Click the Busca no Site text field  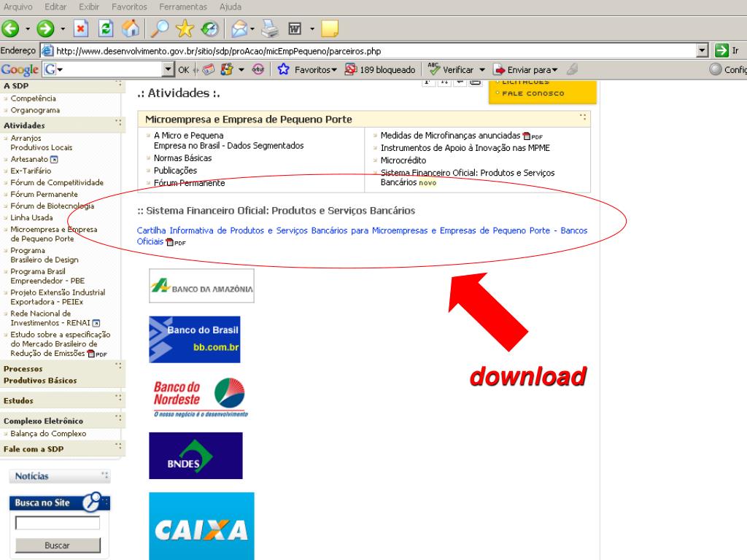[58, 523]
